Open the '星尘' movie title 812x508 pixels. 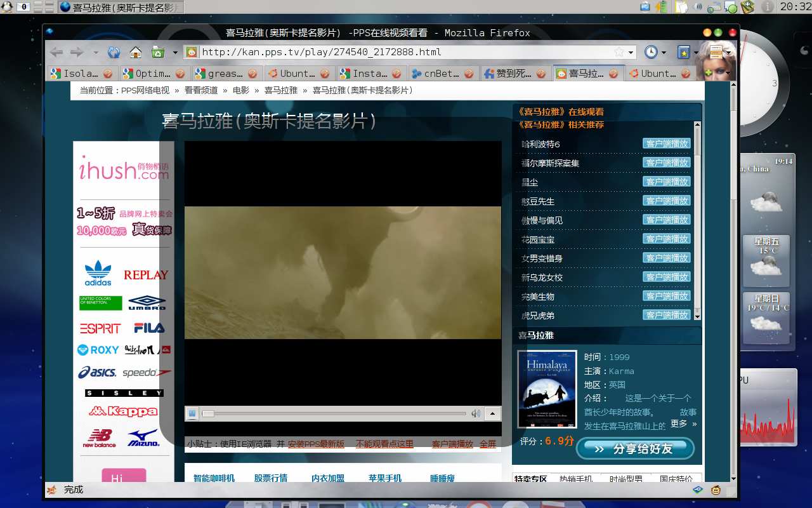coord(530,182)
